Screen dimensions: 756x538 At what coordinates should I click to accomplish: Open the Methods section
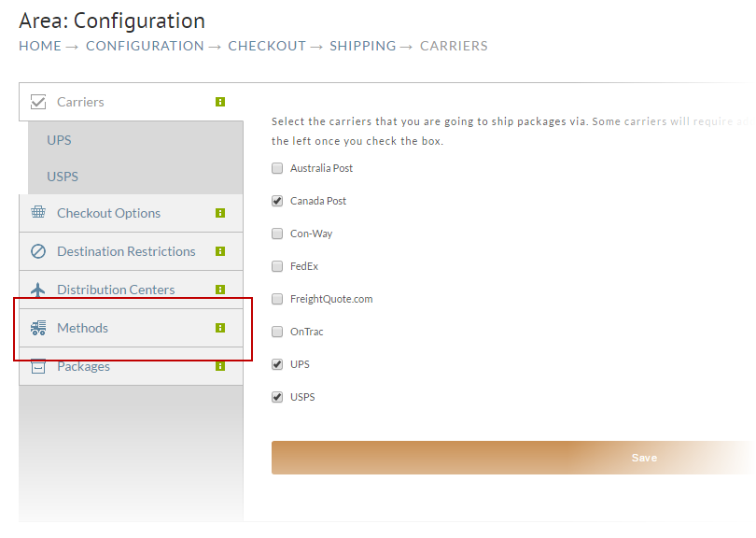pyautogui.click(x=132, y=328)
